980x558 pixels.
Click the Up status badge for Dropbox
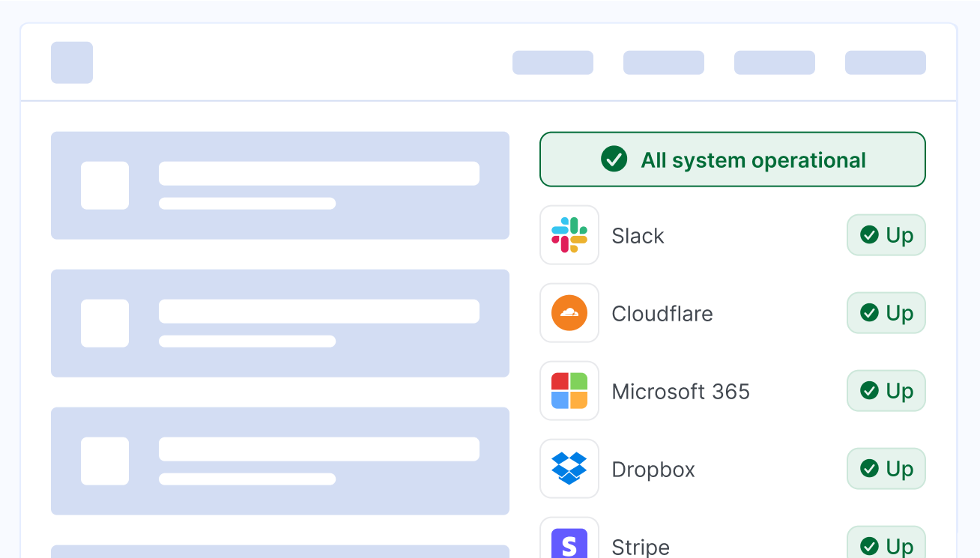(886, 469)
